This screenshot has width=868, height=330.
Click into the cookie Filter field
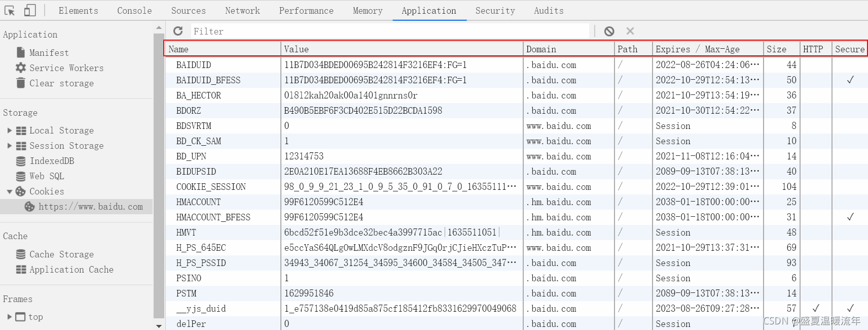click(x=389, y=31)
